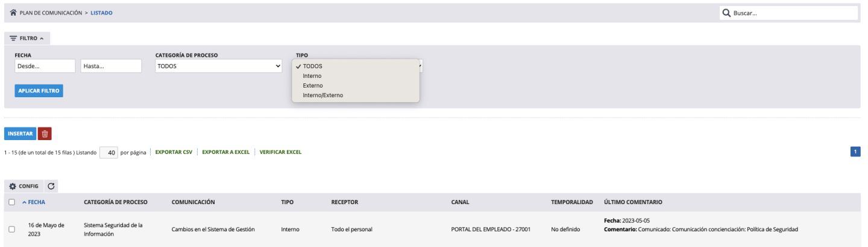Collapse the FILTRO panel
Image resolution: width=868 pixels, height=247 pixels.
(27, 38)
